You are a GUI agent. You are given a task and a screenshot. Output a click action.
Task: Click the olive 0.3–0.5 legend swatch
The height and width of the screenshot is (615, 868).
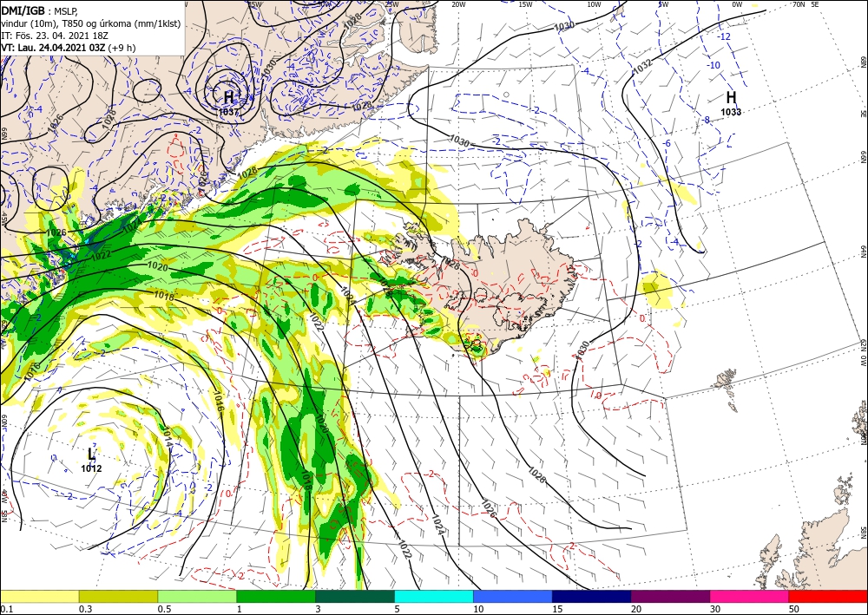pos(118,596)
